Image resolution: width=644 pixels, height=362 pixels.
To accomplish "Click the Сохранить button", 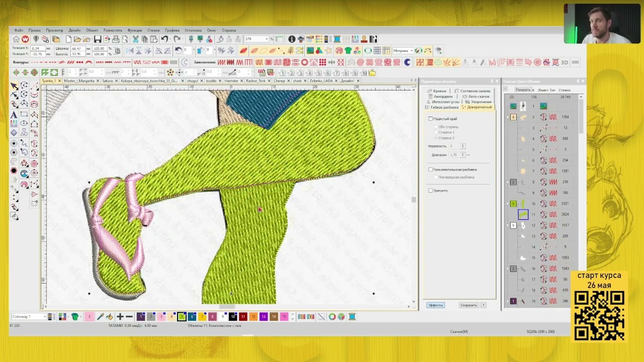I will (x=468, y=305).
